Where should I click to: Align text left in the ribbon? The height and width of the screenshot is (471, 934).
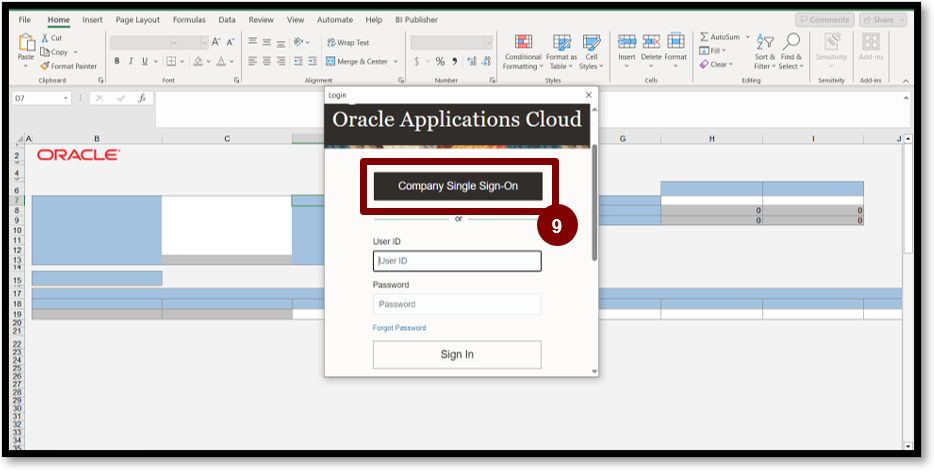pyautogui.click(x=253, y=61)
